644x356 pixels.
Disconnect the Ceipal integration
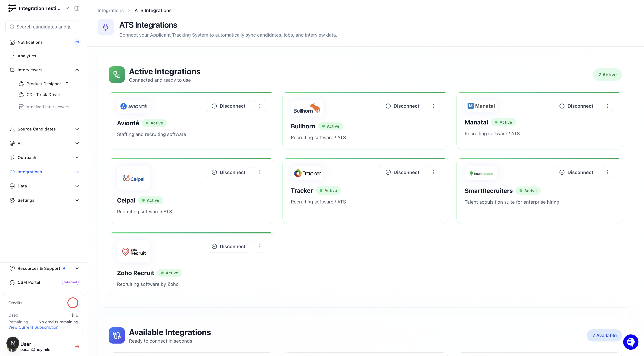tap(228, 172)
